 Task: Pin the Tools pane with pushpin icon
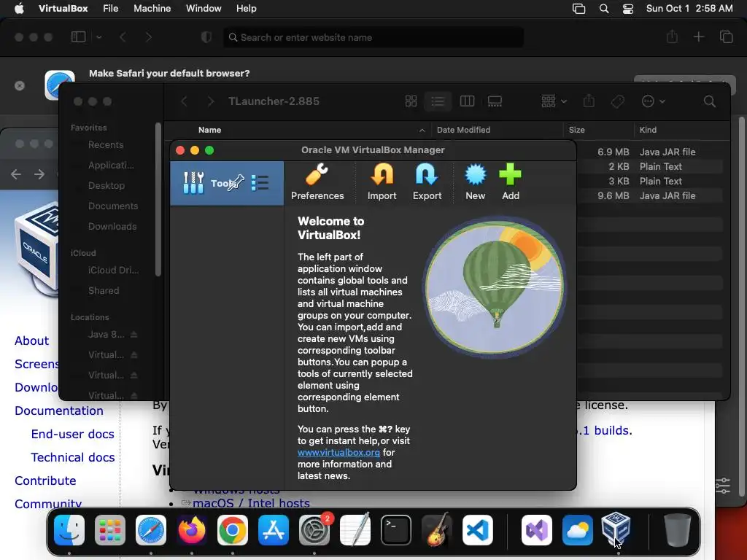click(x=236, y=183)
